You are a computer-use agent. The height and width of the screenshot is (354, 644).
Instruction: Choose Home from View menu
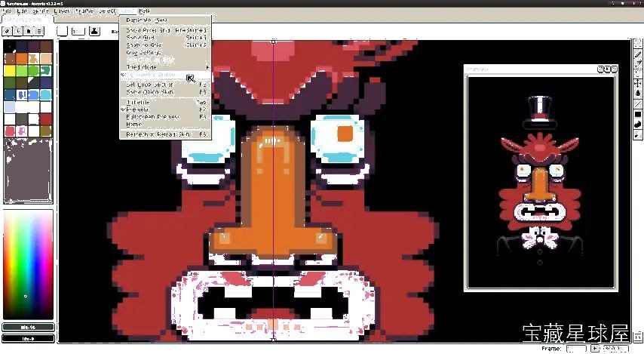(x=165, y=125)
